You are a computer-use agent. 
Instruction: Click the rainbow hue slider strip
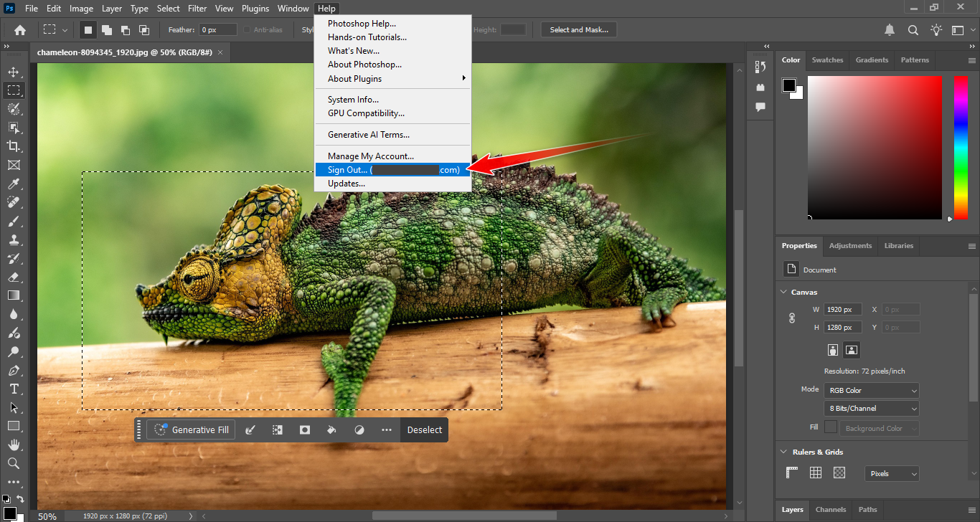[x=961, y=147]
